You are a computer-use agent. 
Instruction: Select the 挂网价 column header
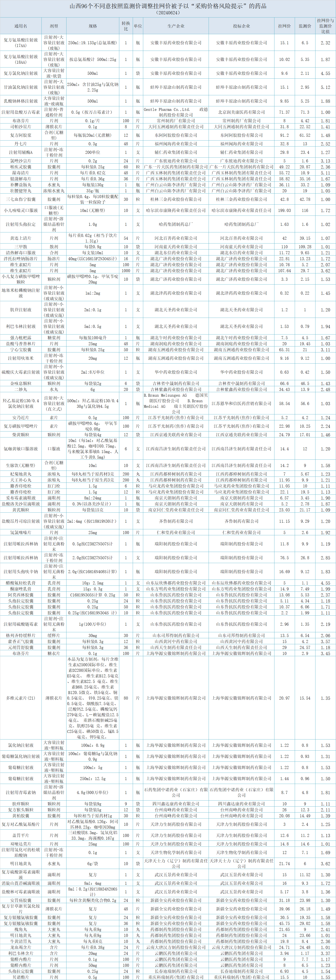(284, 26)
